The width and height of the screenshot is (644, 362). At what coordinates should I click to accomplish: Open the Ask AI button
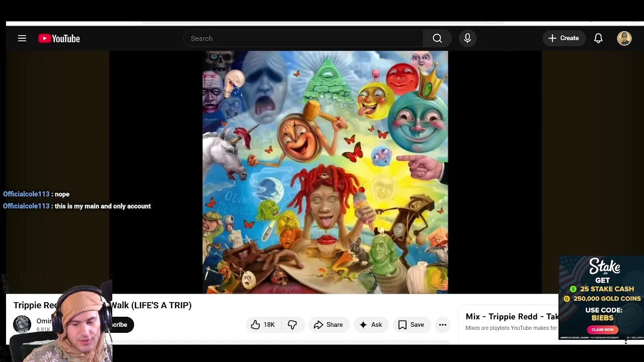click(370, 325)
